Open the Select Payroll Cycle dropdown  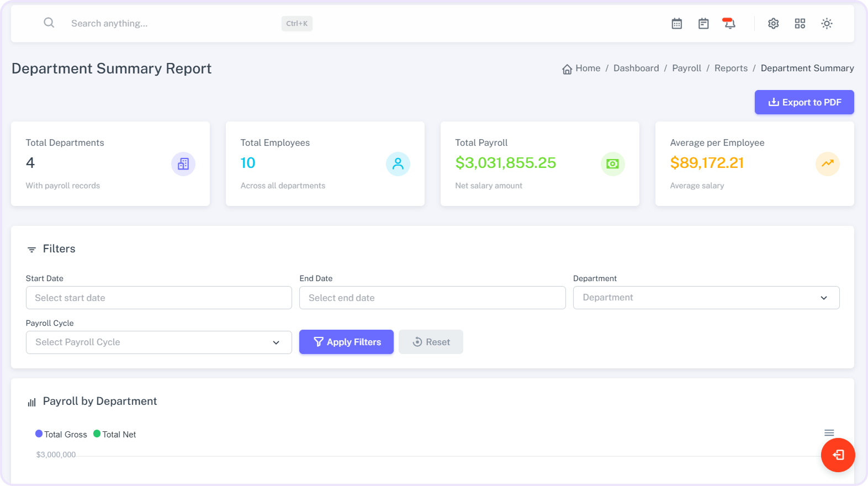[158, 342]
